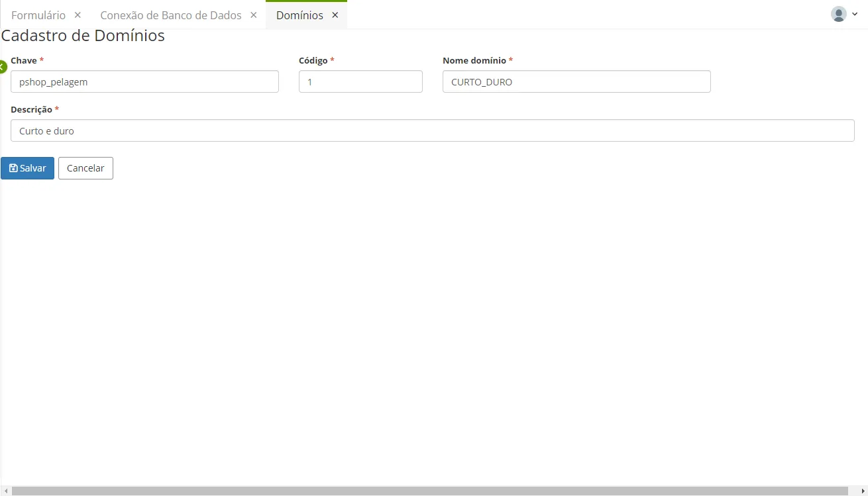
Task: Close the Conexão de Banco de Dados tab
Action: point(253,15)
